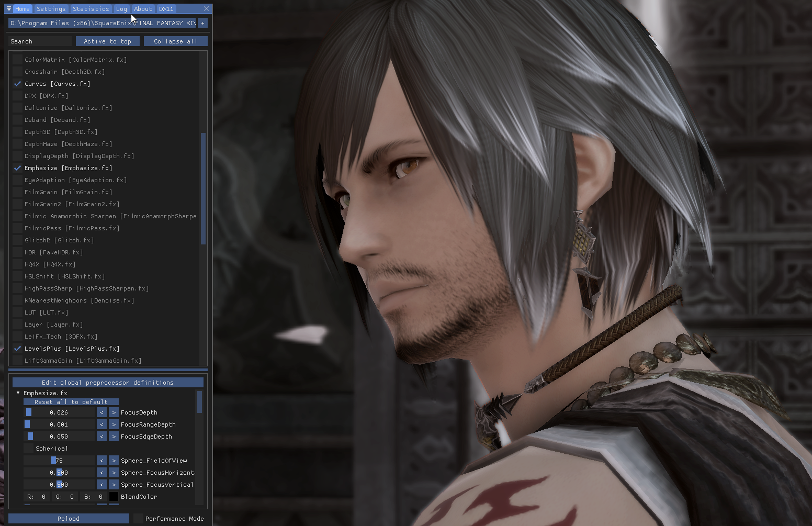This screenshot has width=812, height=526.
Task: Increase FocusDepth with right arrow
Action: click(x=114, y=412)
